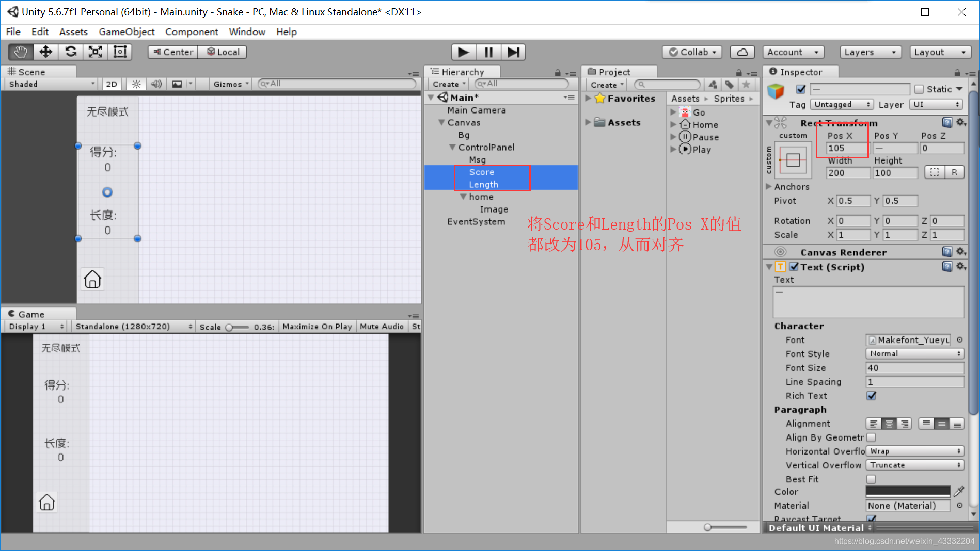Toggle scene effects image icon
The image size is (980, 551).
tap(177, 84)
